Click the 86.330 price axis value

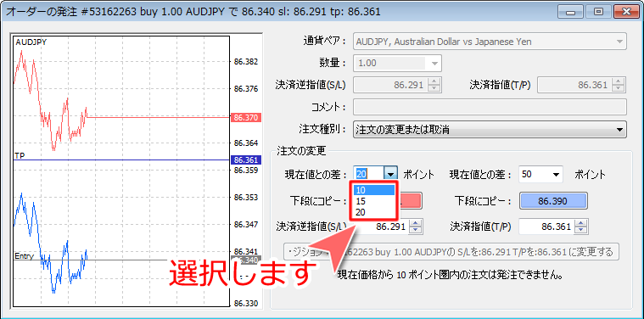[x=246, y=304]
